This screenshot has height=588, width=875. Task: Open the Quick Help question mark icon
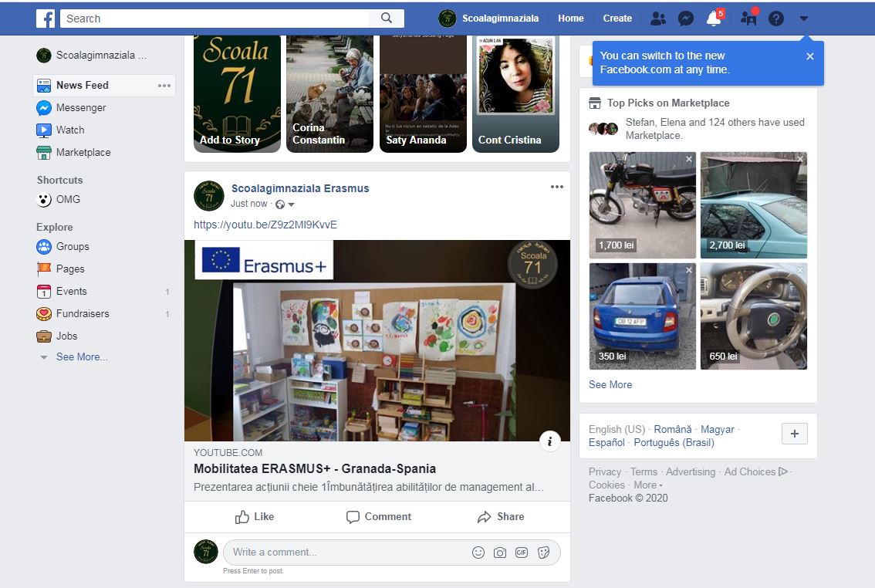point(776,19)
